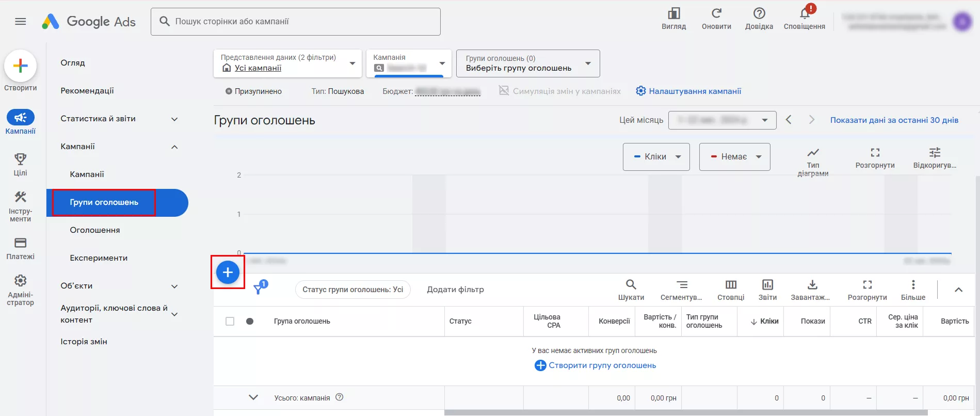Viewport: 980px width, 416px height.
Task: Click the Створити plus button
Action: coord(21,66)
